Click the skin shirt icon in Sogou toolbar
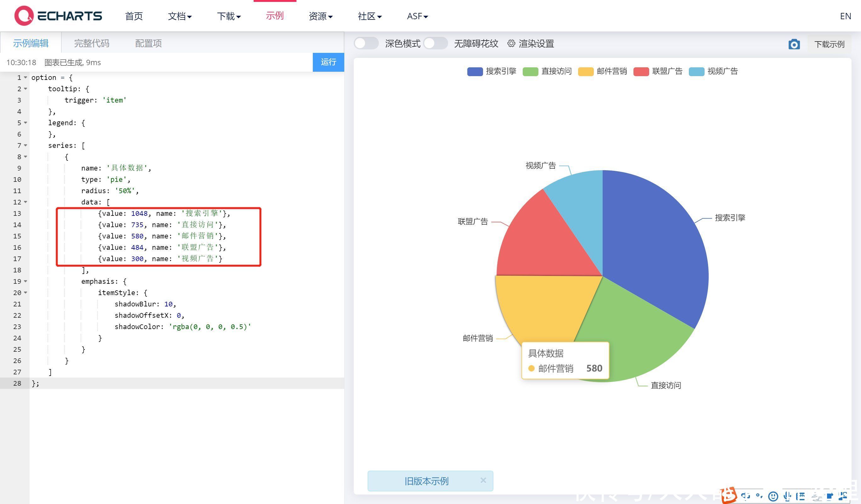 coord(829,496)
